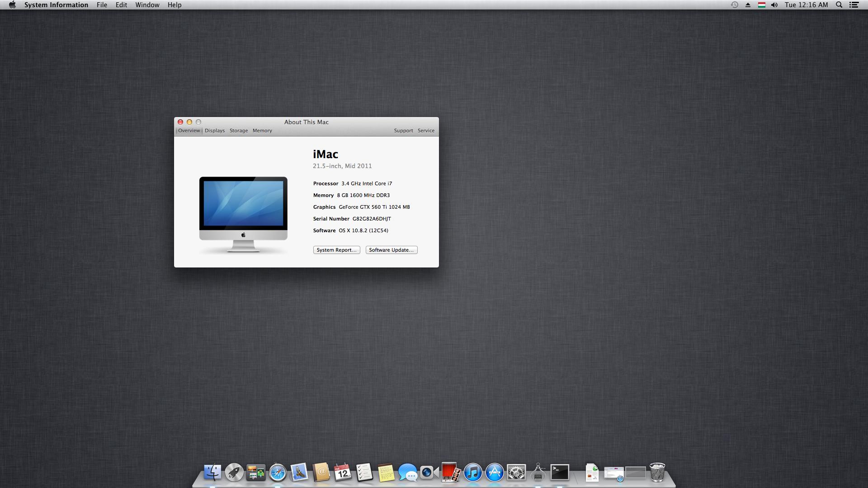
Task: Click the Software Update button
Action: 392,250
